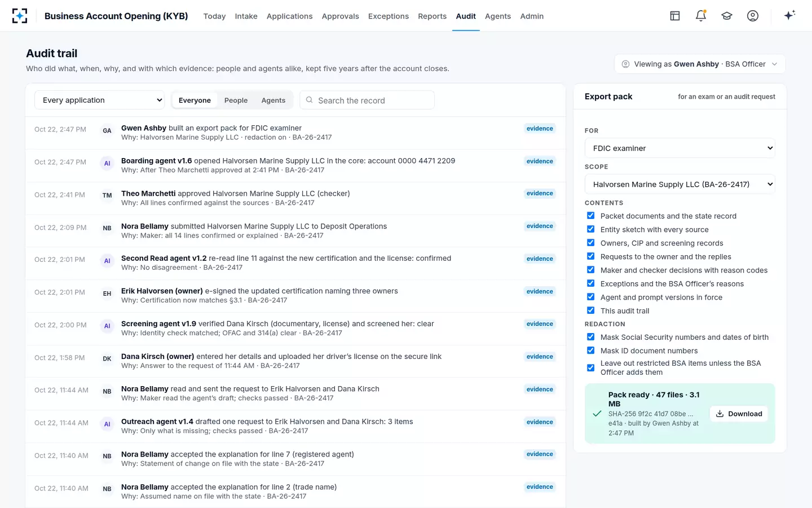Download the export pack
Screen dimensions: 812x508
coord(739,414)
